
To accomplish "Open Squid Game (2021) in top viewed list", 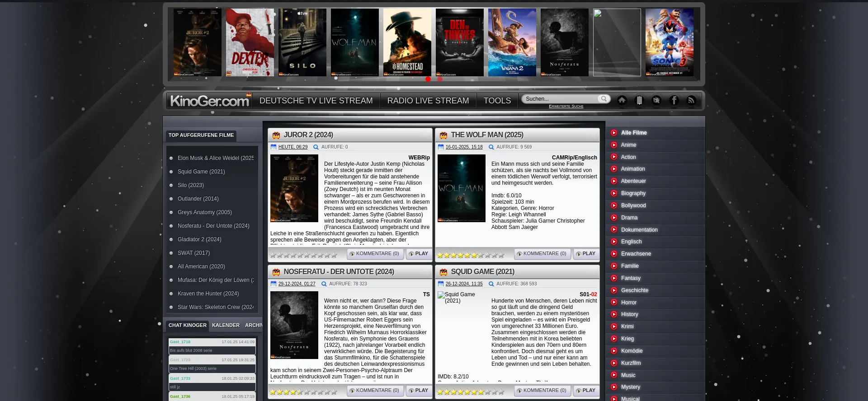I will click(x=201, y=172).
